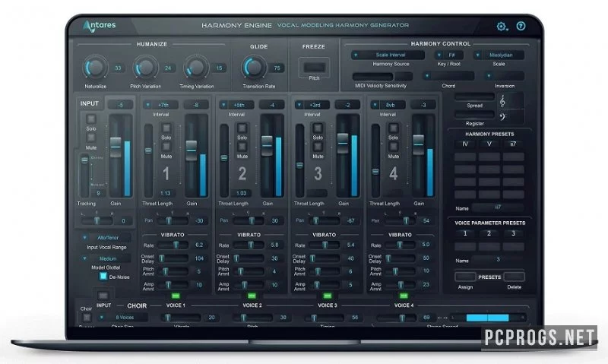608x364 pixels.
Task: Click the choir Stereo Spread bar
Action: click(487, 318)
